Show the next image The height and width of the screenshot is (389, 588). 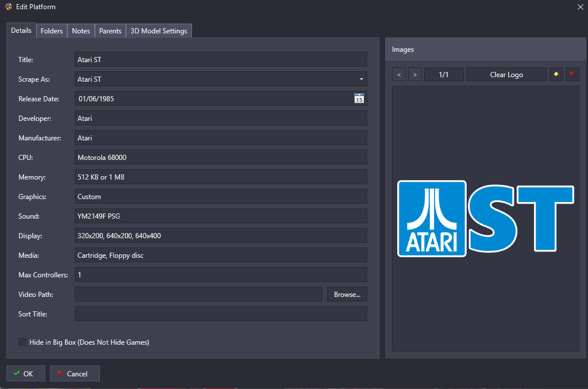click(415, 74)
